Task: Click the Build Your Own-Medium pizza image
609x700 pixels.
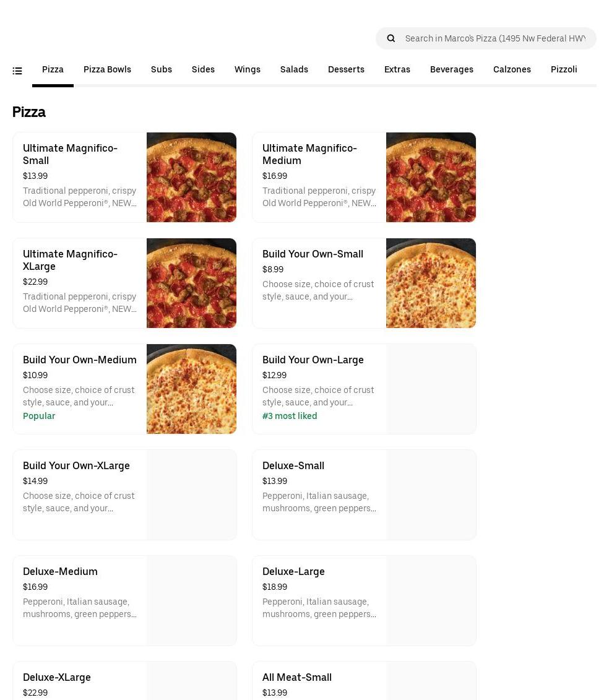Action: coord(191,389)
